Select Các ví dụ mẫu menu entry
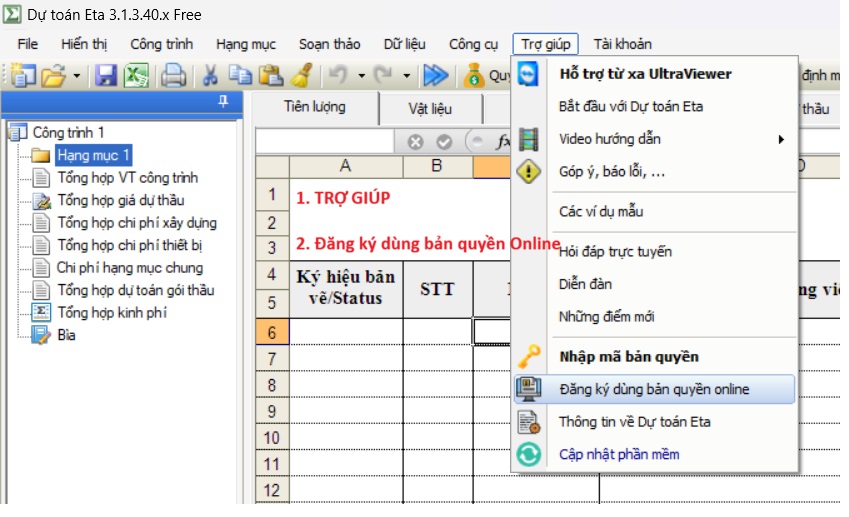 (x=655, y=212)
